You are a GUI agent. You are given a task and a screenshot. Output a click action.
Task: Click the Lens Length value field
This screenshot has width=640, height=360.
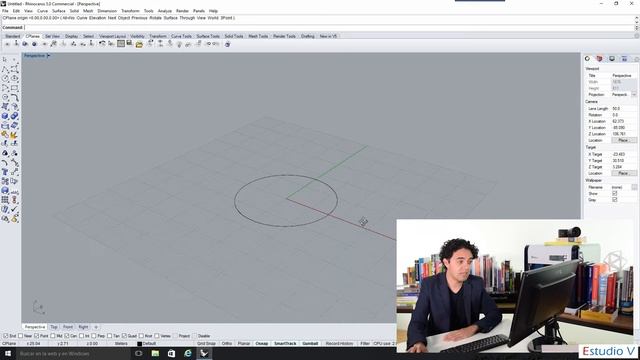pyautogui.click(x=624, y=109)
